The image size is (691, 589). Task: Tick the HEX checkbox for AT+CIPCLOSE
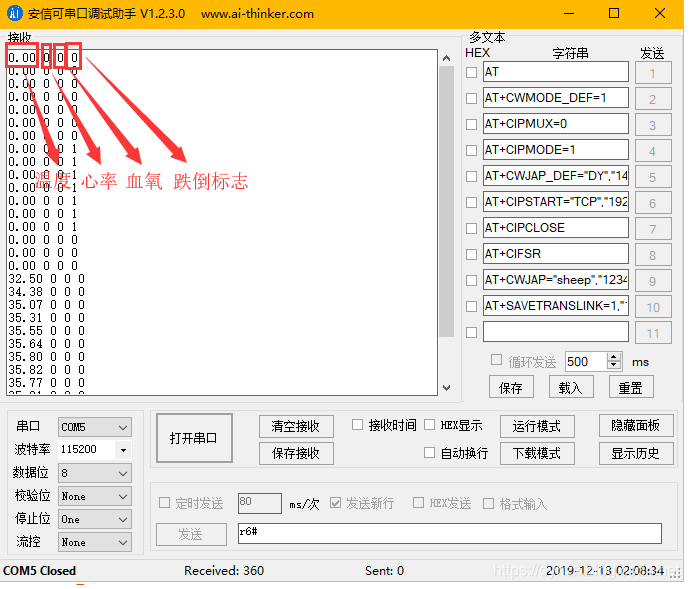click(472, 228)
